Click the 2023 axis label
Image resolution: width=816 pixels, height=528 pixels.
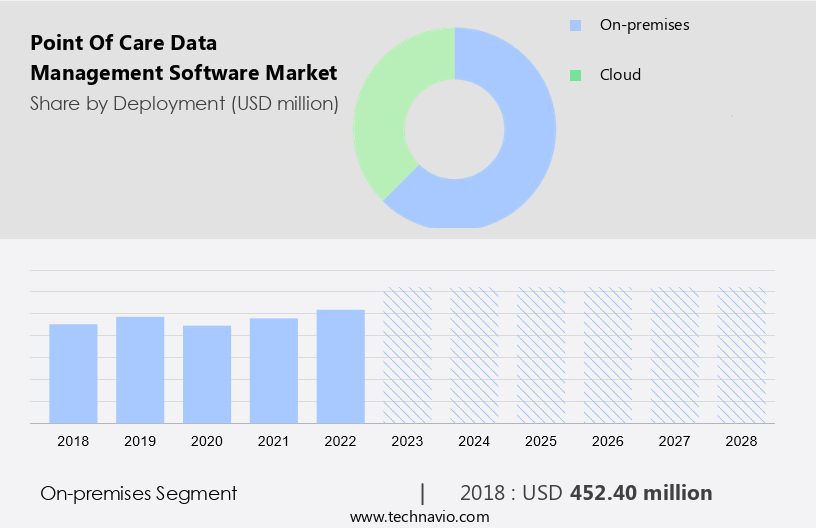click(407, 441)
